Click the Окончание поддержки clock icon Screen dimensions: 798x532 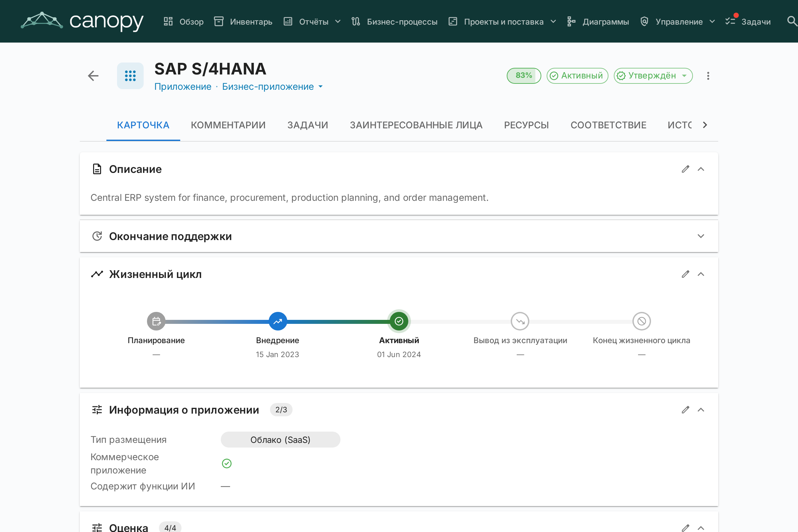click(97, 236)
